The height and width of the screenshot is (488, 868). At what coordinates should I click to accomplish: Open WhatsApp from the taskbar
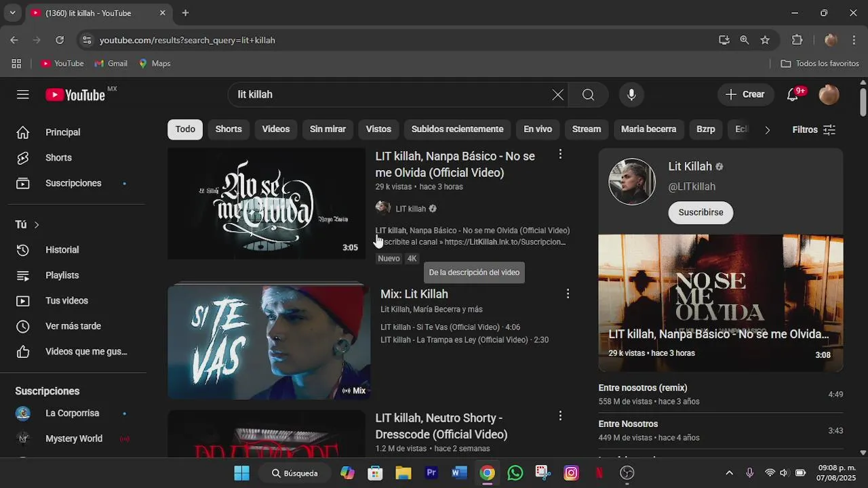point(515,473)
